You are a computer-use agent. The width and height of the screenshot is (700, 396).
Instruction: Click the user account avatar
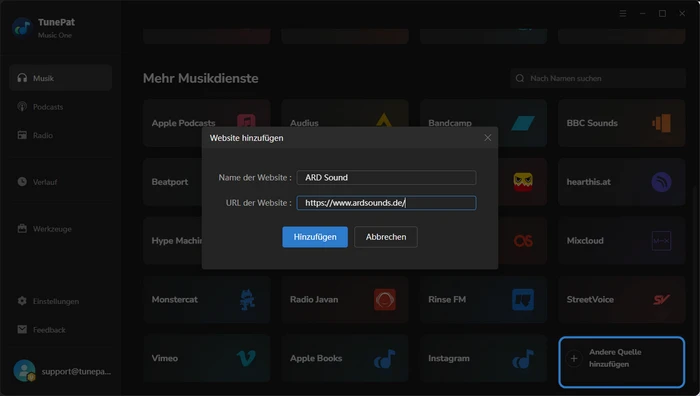coord(24,371)
